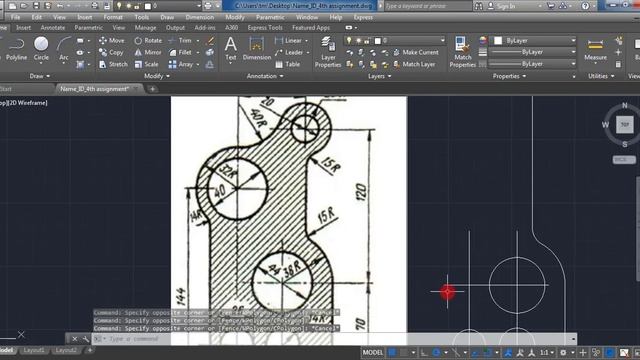The image size is (640, 360).
Task: Click the Match Layer button
Action: (414, 64)
